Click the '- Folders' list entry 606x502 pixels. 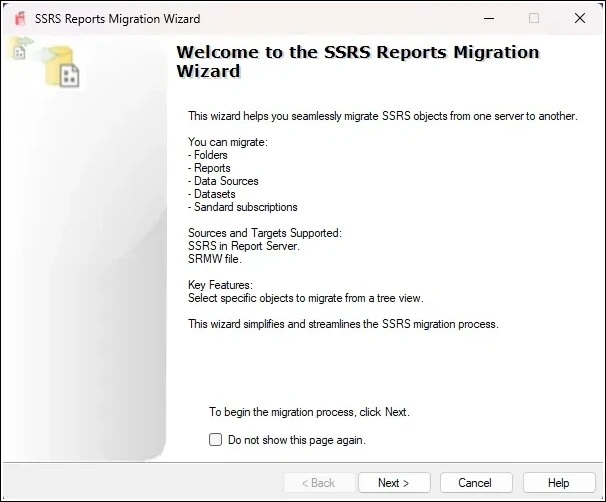(208, 155)
